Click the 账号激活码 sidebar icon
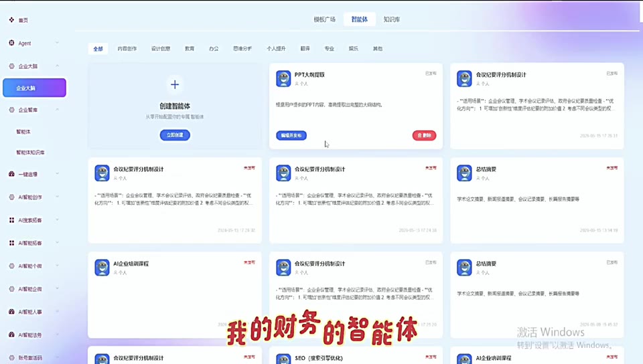 pyautogui.click(x=11, y=357)
